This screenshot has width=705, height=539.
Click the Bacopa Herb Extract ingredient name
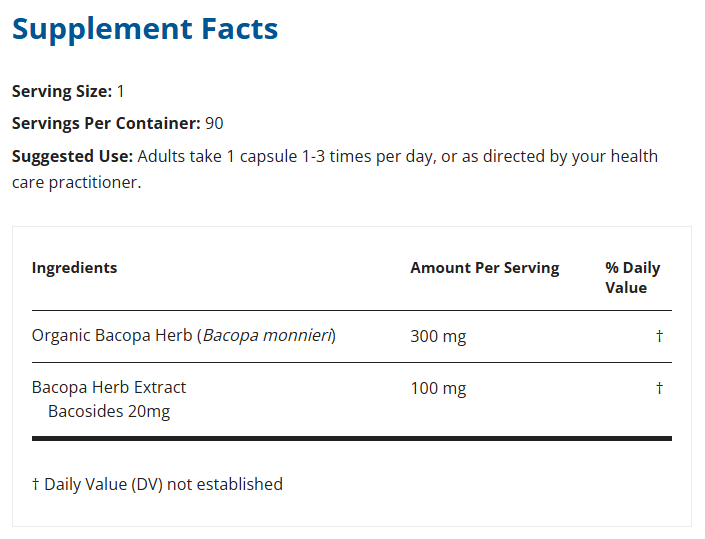pyautogui.click(x=109, y=387)
